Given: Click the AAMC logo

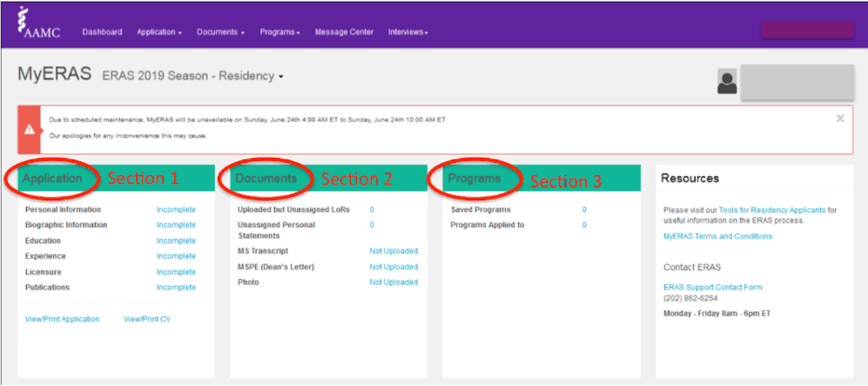Looking at the screenshot, I should click(x=39, y=23).
